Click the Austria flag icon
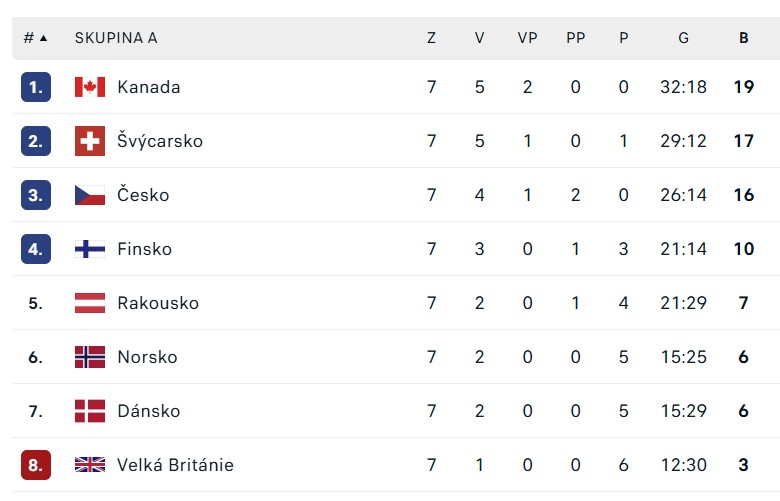Image resolution: width=780 pixels, height=501 pixels. point(90,303)
